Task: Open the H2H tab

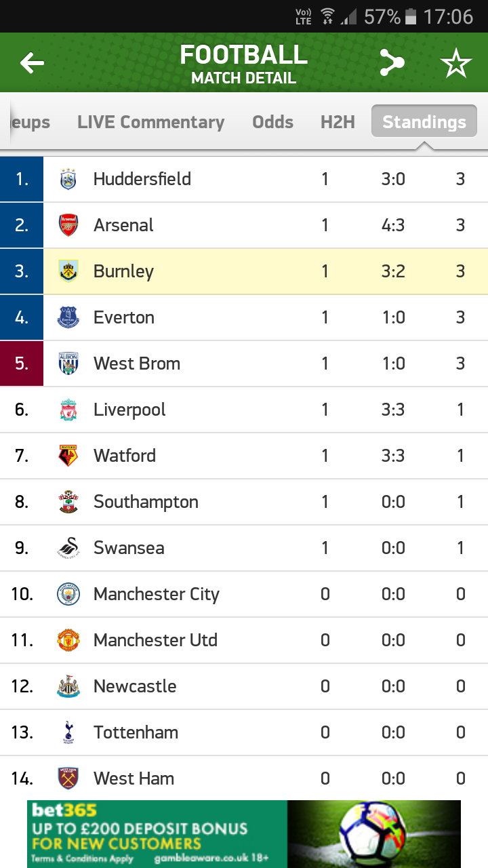Action: pyautogui.click(x=338, y=122)
